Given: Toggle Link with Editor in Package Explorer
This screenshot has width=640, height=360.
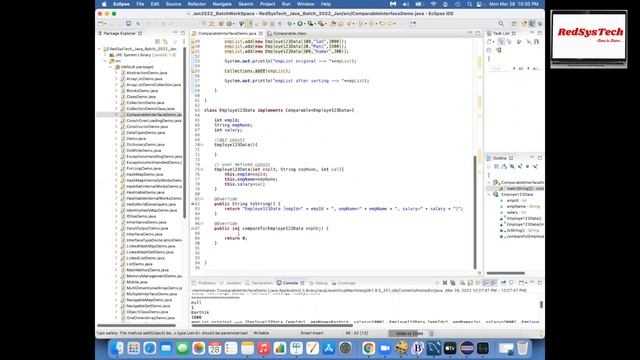Looking at the screenshot, I should point(165,42).
